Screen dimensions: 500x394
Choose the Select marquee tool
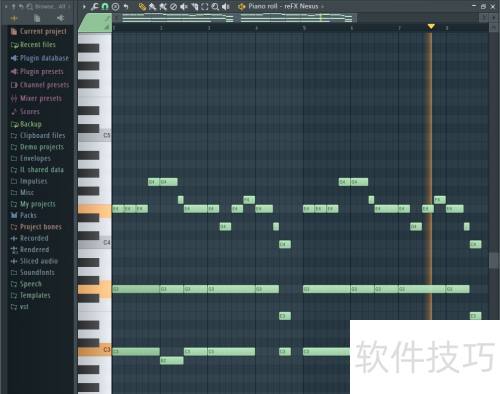point(205,6)
